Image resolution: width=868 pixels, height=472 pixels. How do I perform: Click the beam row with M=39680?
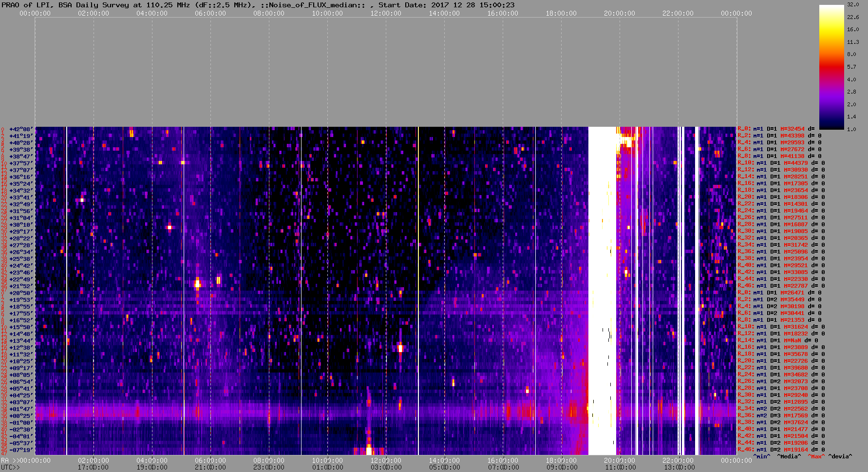[781, 368]
